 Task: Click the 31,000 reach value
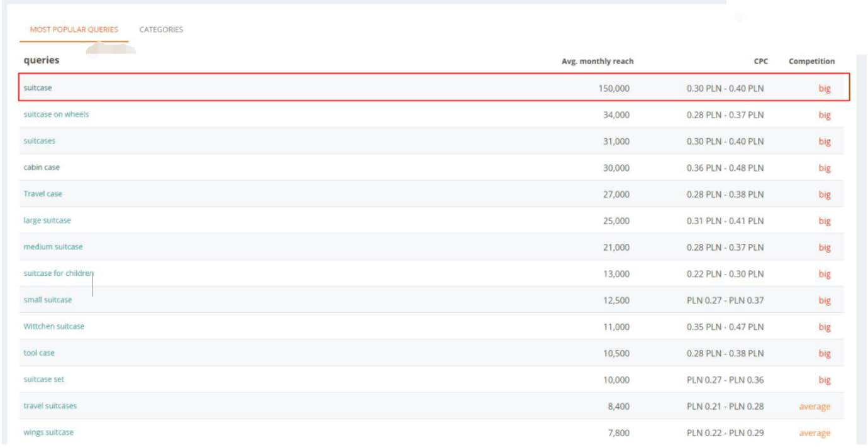pyautogui.click(x=616, y=141)
